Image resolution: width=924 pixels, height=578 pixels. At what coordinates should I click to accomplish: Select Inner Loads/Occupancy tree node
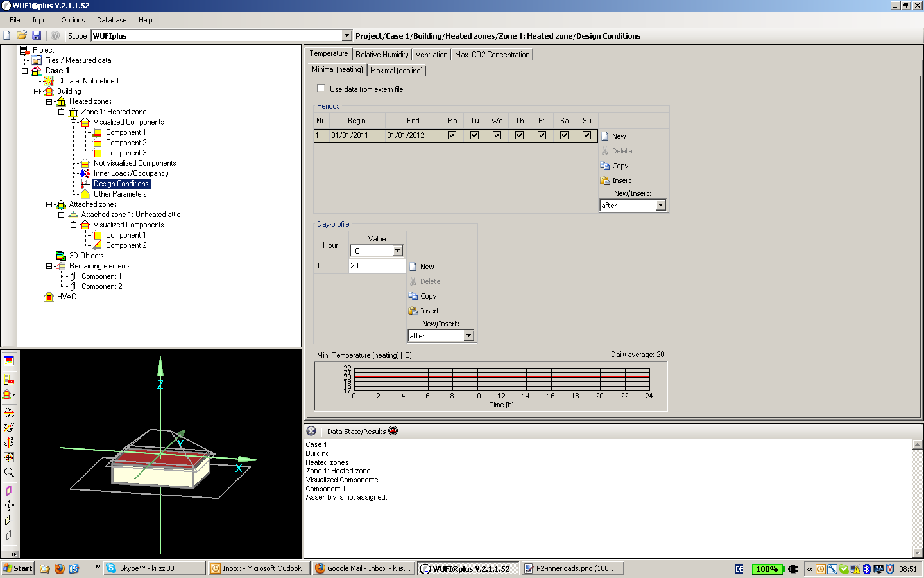[131, 173]
